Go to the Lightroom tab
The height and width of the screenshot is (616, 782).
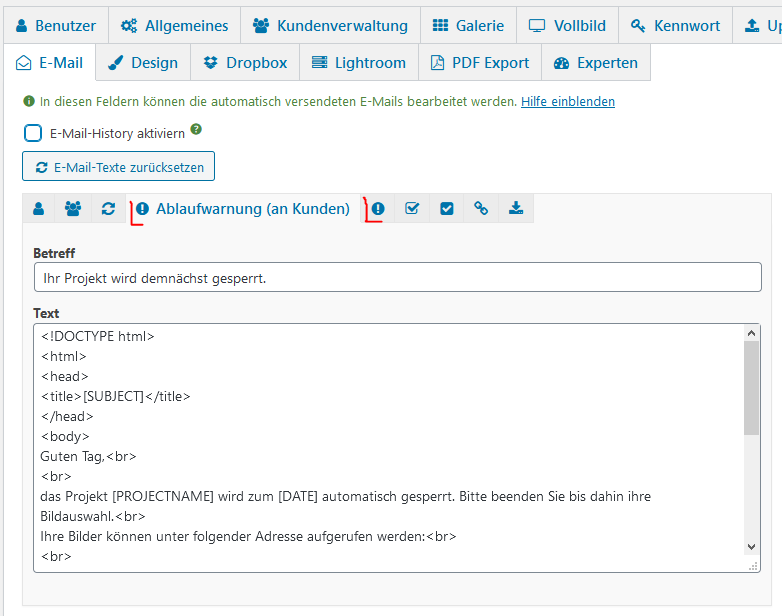coord(358,63)
